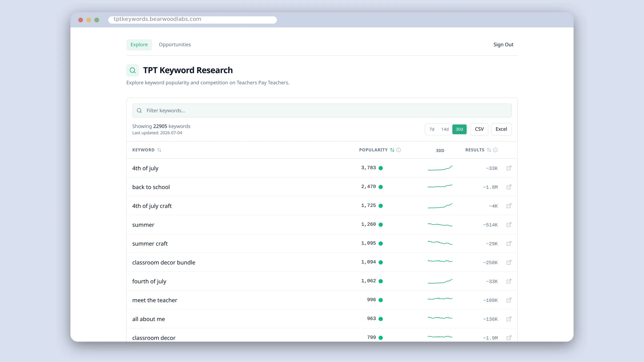The image size is (644, 362).
Task: Click results value ~258K
Action: [x=490, y=263]
